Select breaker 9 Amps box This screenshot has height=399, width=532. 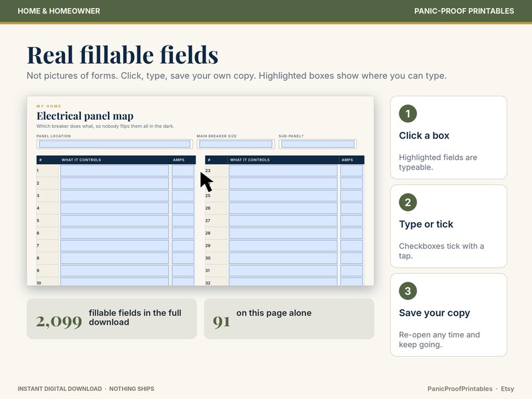183,270
